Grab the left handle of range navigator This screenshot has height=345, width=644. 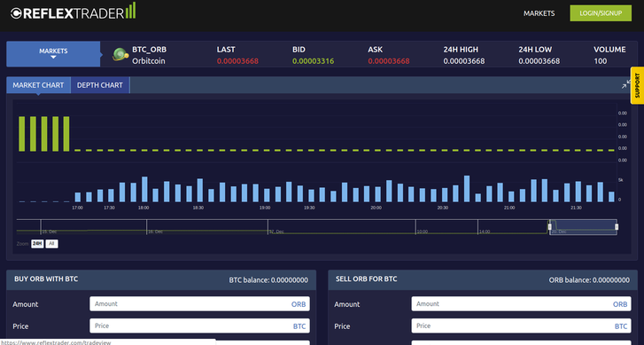(x=549, y=226)
